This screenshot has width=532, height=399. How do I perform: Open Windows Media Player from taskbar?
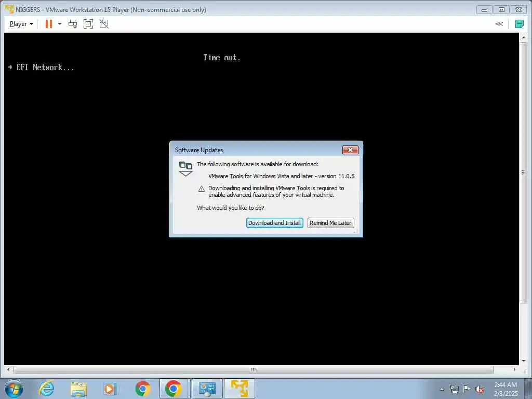click(110, 389)
